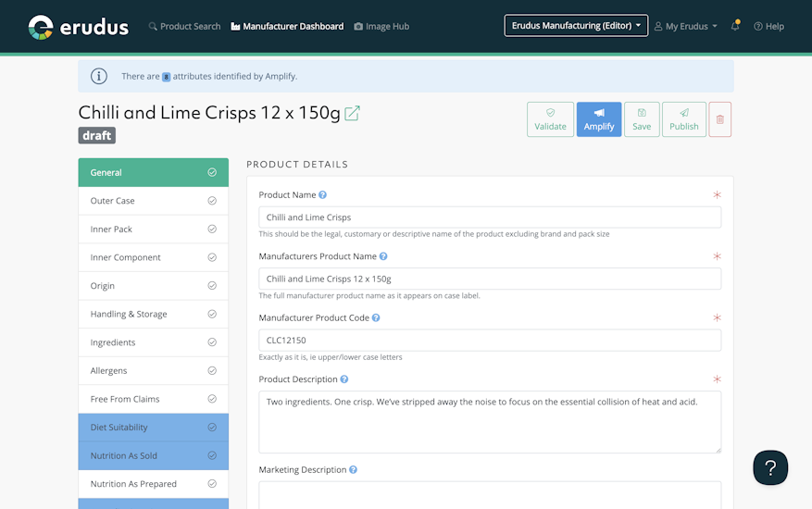
Task: Click help icon for Marketing Description
Action: point(353,469)
